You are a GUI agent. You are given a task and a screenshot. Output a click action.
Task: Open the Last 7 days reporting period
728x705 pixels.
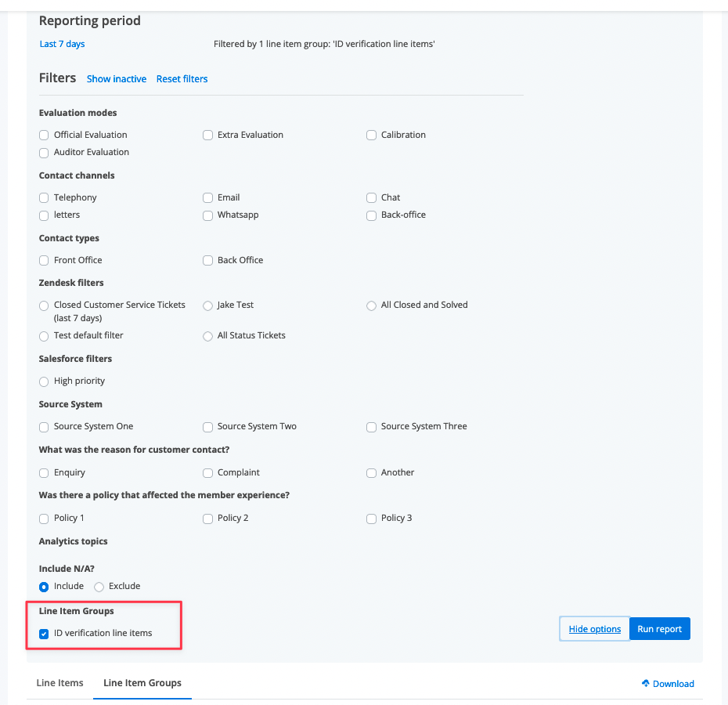(62, 44)
